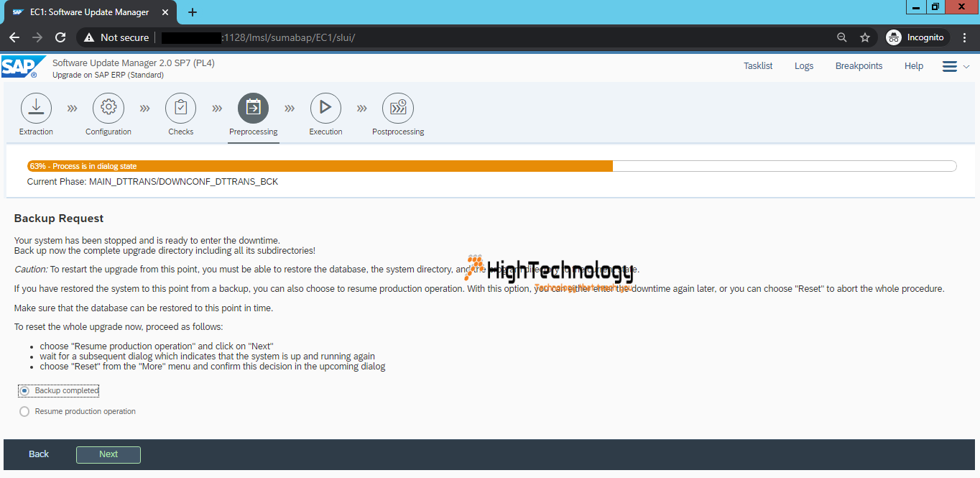This screenshot has height=478, width=980.
Task: Click the Current Phase MAIN_DTTRANS text
Action: coord(152,182)
